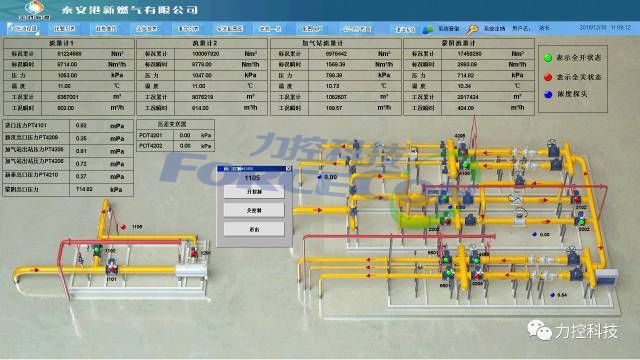Click the green valve 6601 on lower pipeline
Screen dimensions: 640x360
click(448, 273)
